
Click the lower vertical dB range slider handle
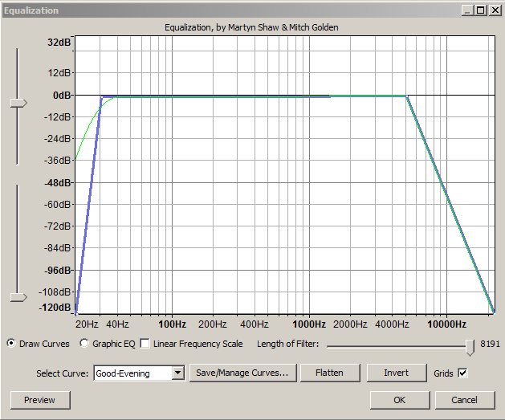point(18,297)
